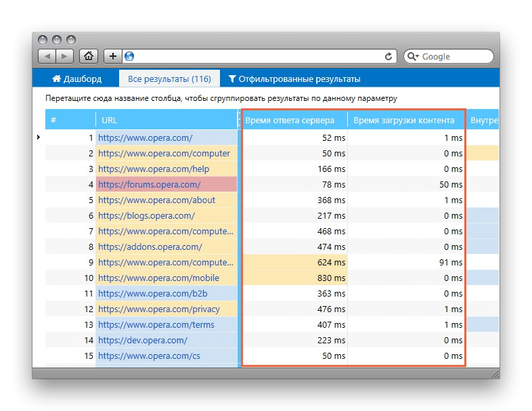Viewport: 532px width, 411px height.
Task: Grab the window resize grip corner
Action: point(495,374)
